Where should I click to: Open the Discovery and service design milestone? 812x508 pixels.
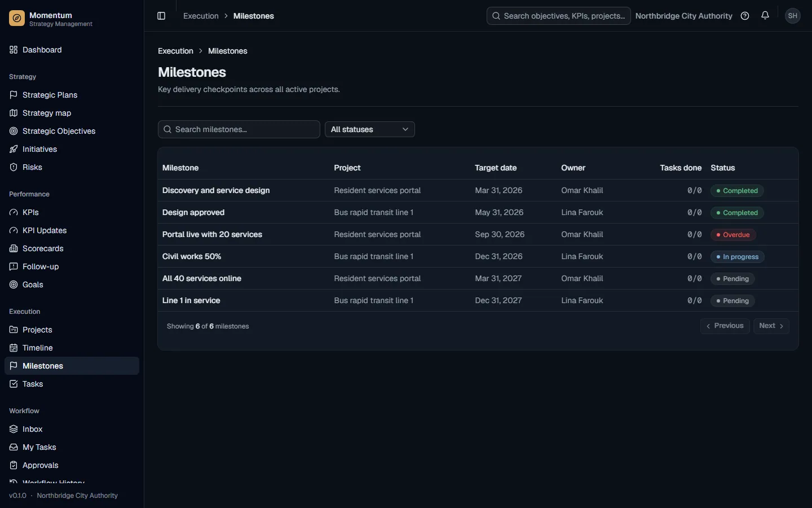[x=216, y=190]
